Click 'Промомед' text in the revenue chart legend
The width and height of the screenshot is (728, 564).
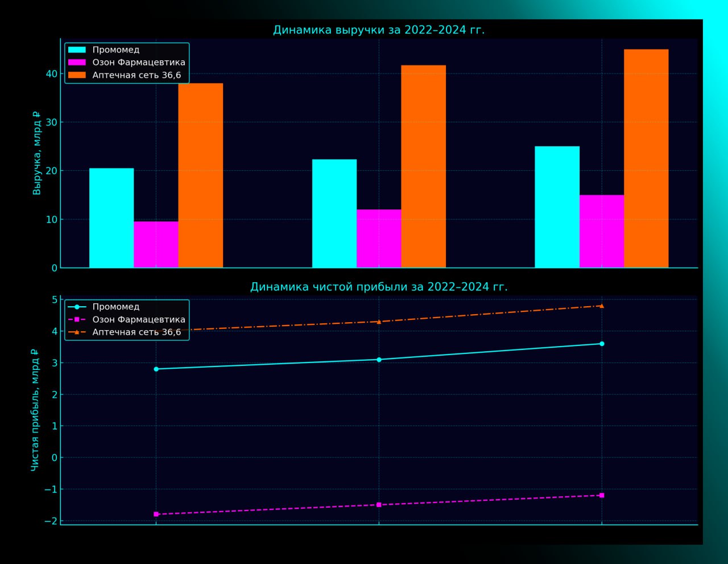tap(116, 50)
